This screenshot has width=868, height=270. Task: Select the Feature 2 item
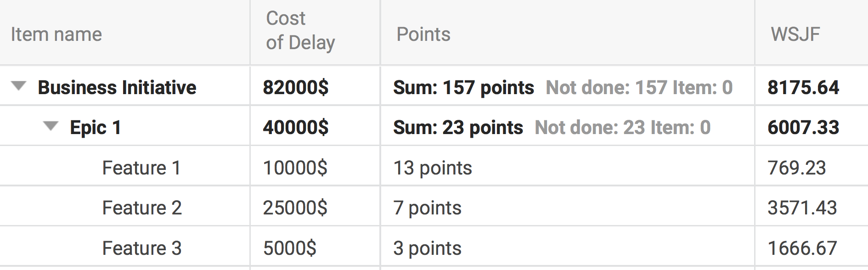coord(141,208)
